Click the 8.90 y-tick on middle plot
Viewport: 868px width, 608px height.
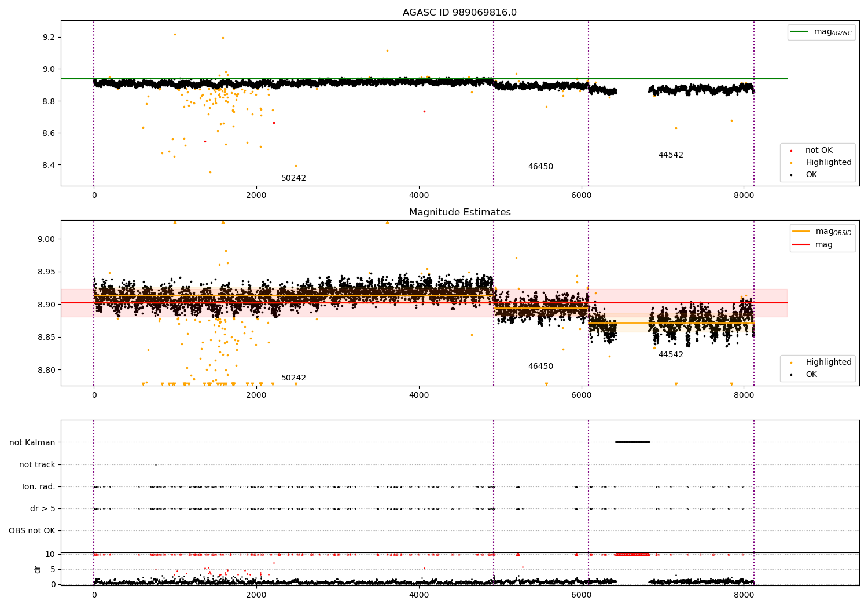pyautogui.click(x=47, y=305)
